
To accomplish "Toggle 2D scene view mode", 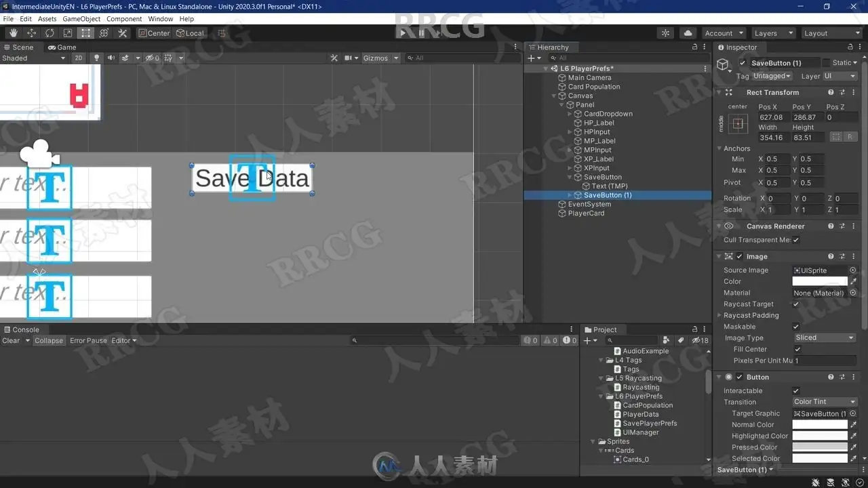I will click(79, 58).
